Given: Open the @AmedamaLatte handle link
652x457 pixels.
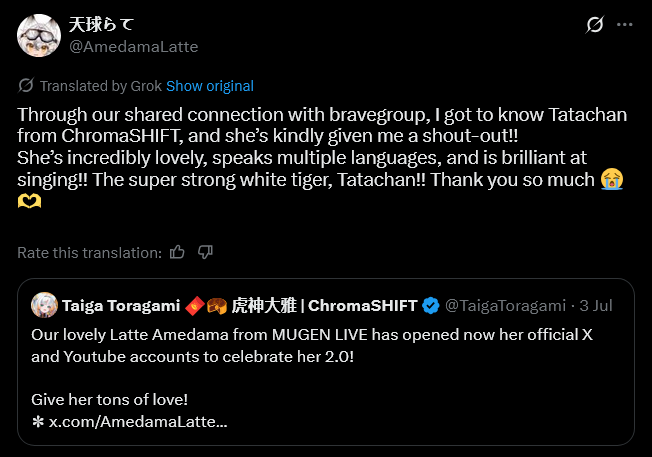Looking at the screenshot, I should pos(132,46).
